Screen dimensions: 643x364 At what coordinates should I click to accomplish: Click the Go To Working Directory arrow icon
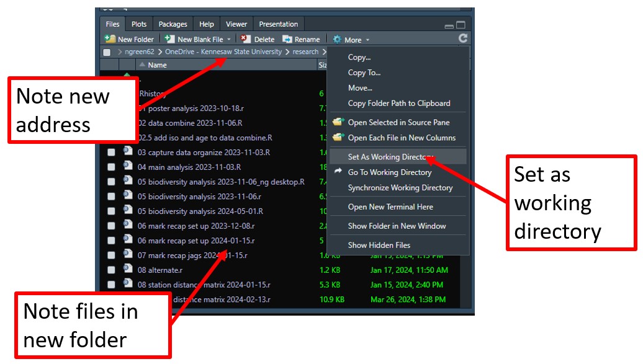[338, 171]
